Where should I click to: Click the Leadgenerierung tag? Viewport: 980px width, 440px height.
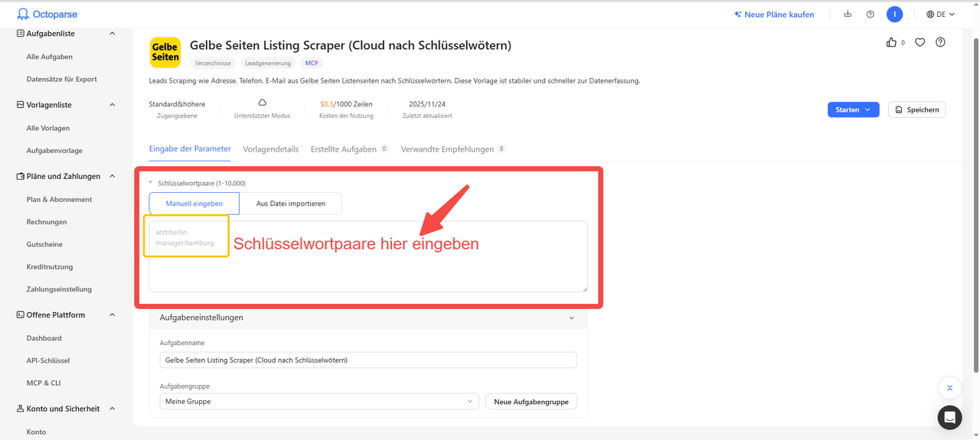(267, 63)
